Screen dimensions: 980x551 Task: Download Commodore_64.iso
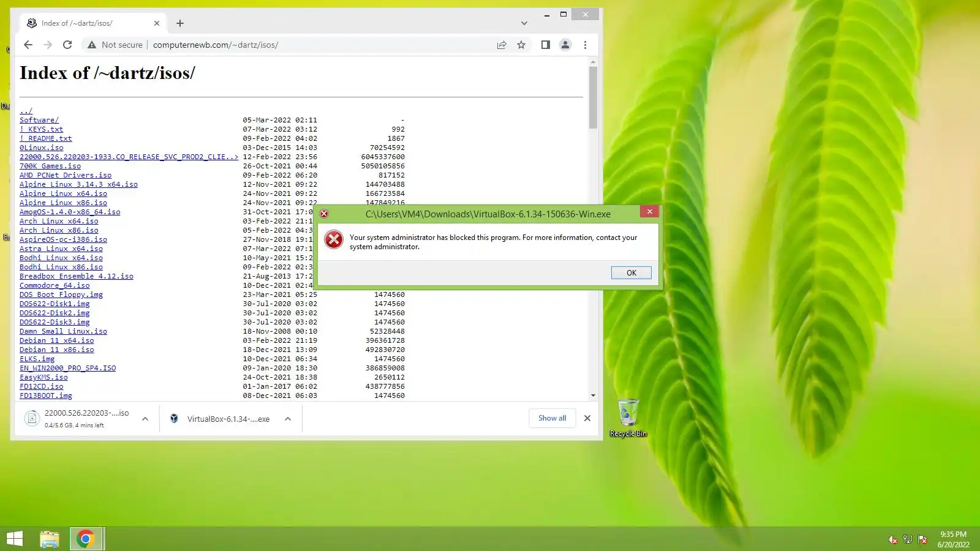pyautogui.click(x=55, y=285)
